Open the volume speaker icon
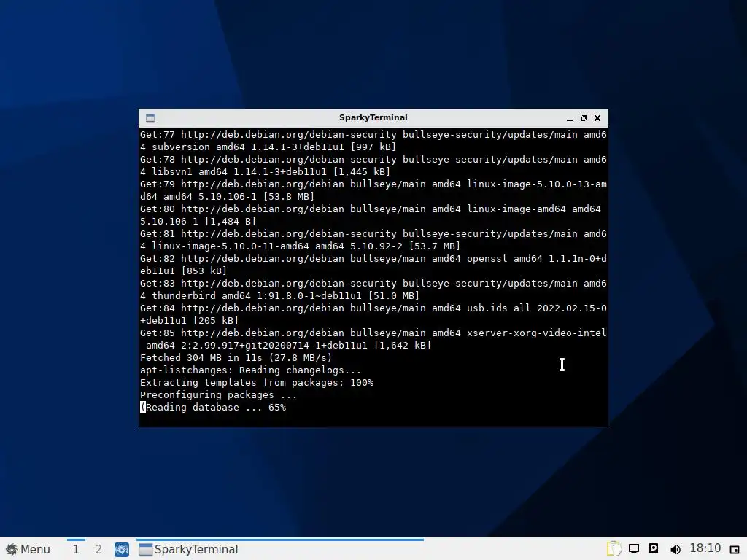Screen dimensions: 747x560 click(675, 549)
